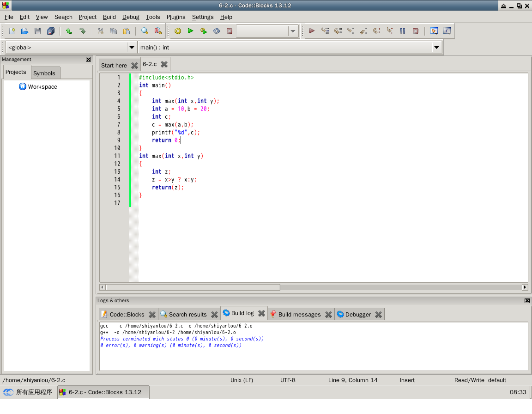Click the Step into debug icon
Viewport: 532px width, 414px height.
351,31
